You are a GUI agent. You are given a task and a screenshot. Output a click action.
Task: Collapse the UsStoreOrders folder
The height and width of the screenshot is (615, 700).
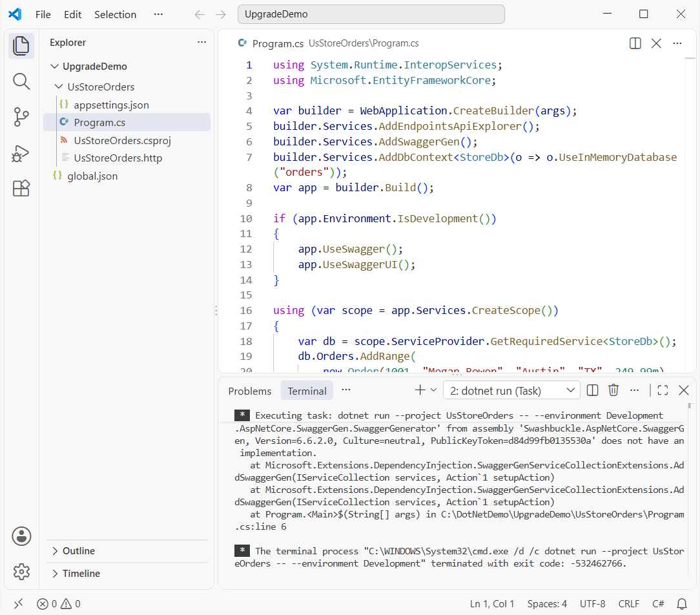59,87
